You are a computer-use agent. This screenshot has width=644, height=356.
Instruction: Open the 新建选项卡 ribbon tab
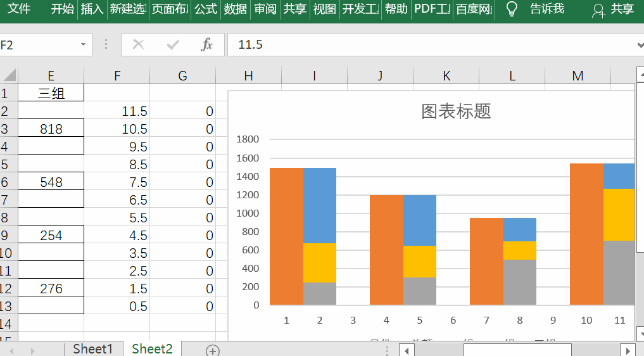128,9
